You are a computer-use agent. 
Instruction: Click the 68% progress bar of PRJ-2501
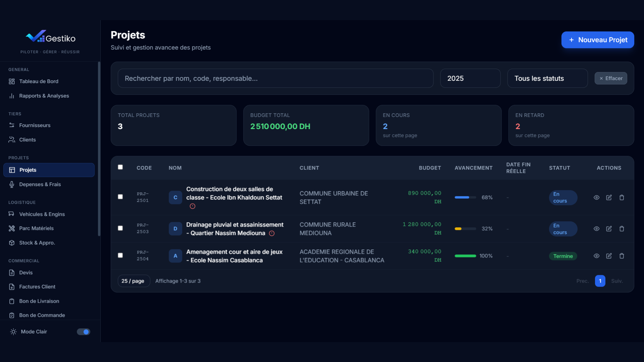pos(465,197)
